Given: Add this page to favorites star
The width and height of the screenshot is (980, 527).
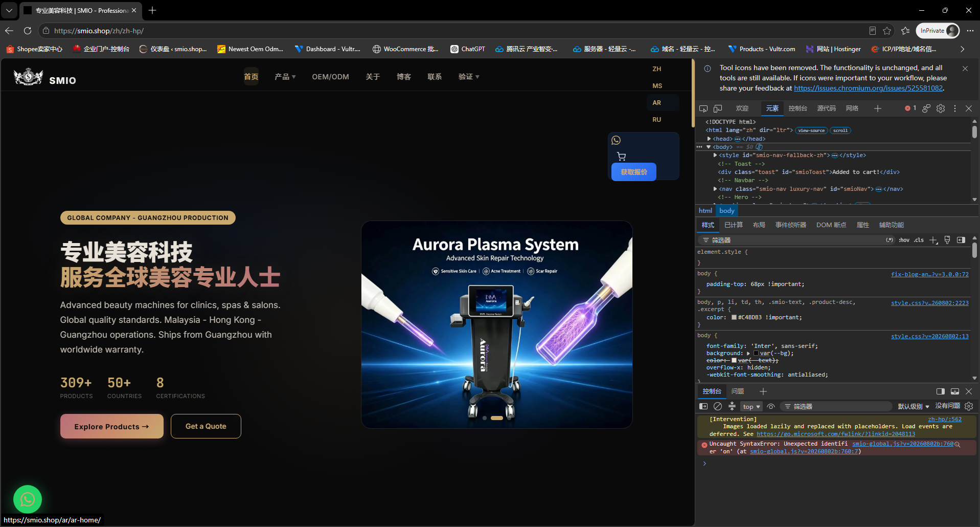Looking at the screenshot, I should coord(887,31).
